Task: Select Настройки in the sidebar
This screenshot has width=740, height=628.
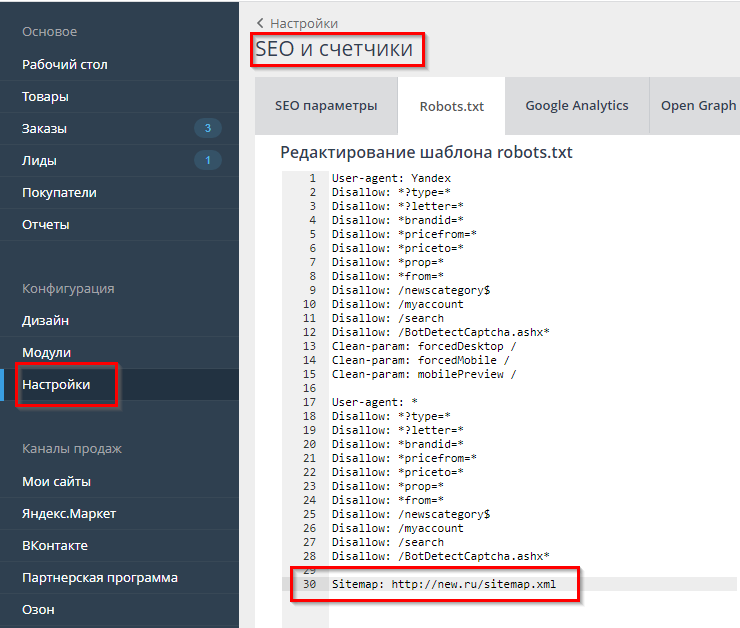Action: pos(56,385)
